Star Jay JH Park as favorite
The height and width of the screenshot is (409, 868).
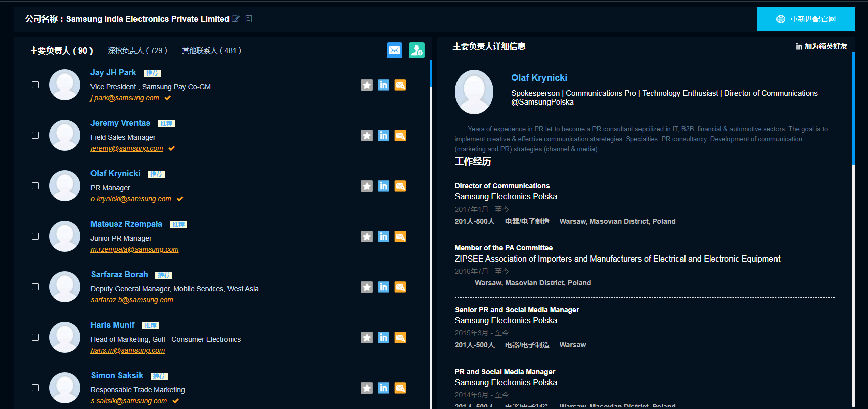point(367,85)
